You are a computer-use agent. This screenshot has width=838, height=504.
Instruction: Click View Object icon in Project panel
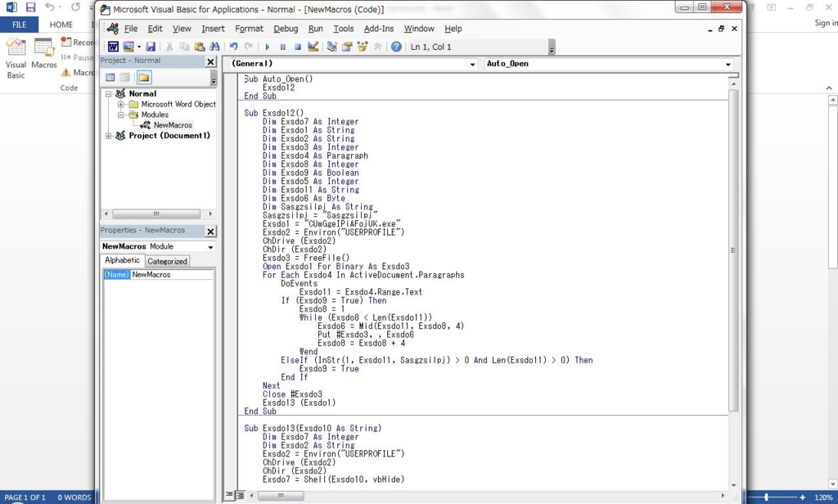125,78
